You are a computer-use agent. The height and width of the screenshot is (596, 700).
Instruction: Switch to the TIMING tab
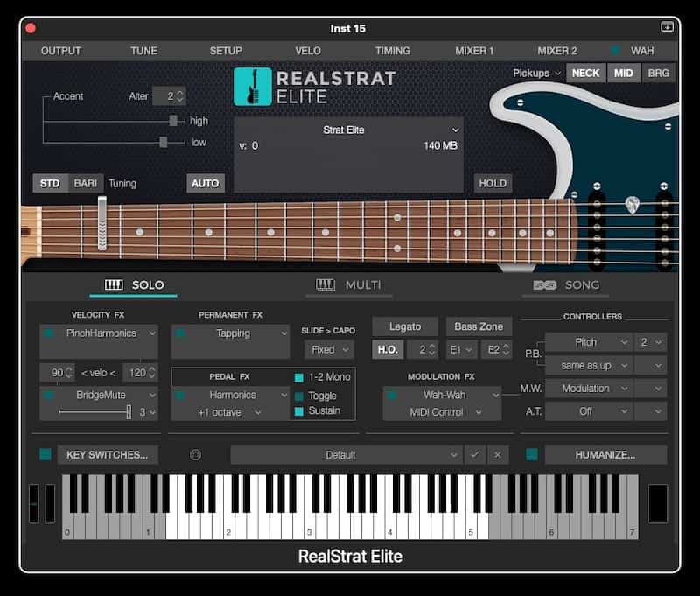(x=392, y=51)
